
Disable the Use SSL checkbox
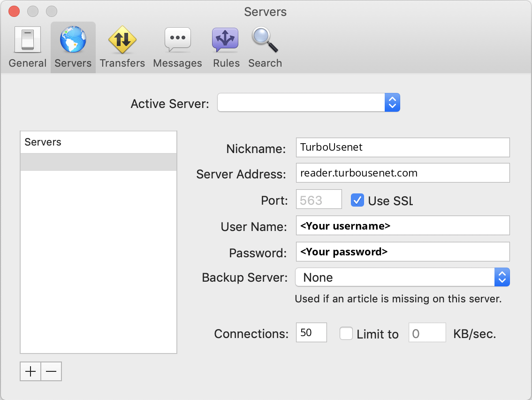click(x=357, y=200)
